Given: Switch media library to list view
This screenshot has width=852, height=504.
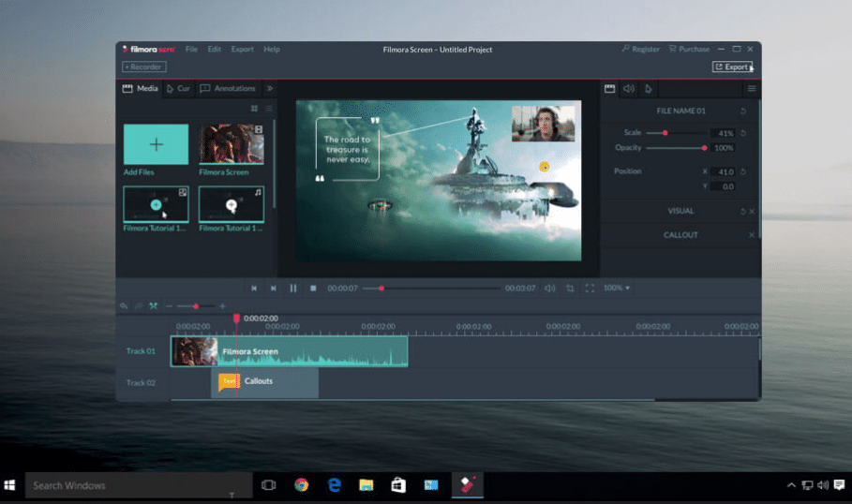Looking at the screenshot, I should click(x=269, y=109).
